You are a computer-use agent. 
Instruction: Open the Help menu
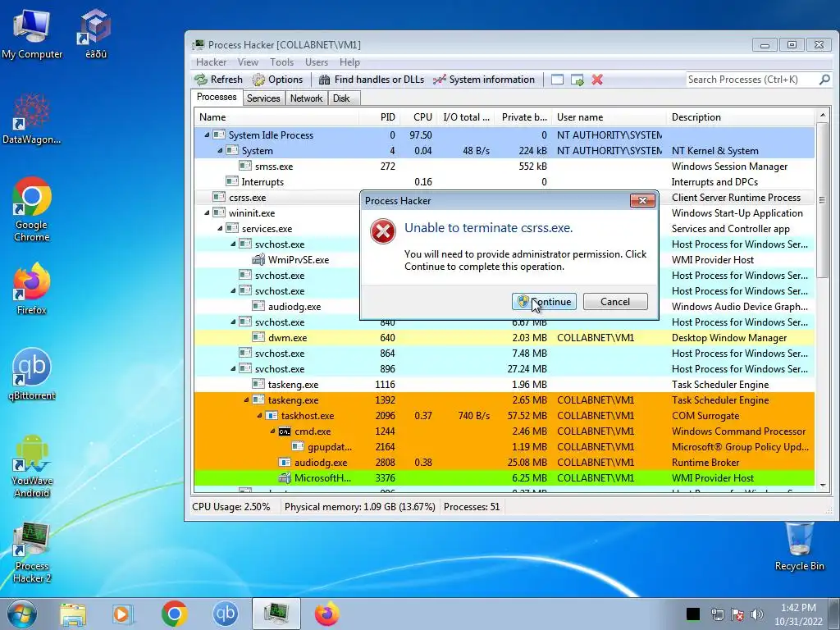click(349, 62)
